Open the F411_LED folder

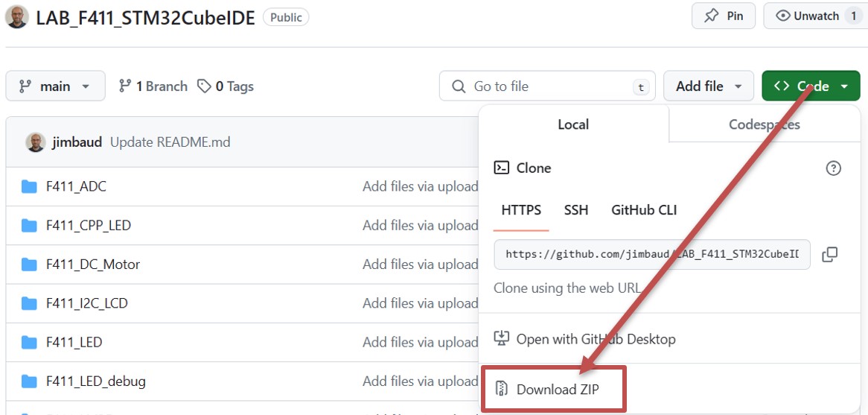[74, 343]
